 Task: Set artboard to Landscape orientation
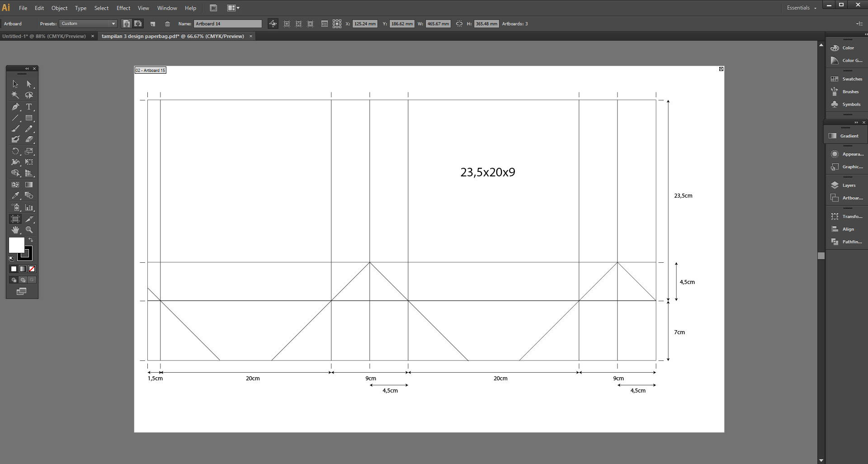point(138,24)
